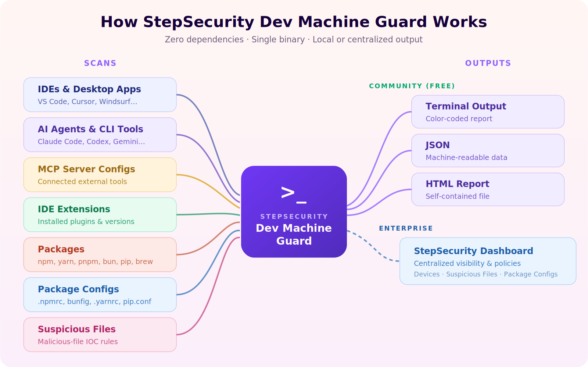Select the IDEs & Desktop Apps card
This screenshot has height=367, width=588.
tap(100, 95)
